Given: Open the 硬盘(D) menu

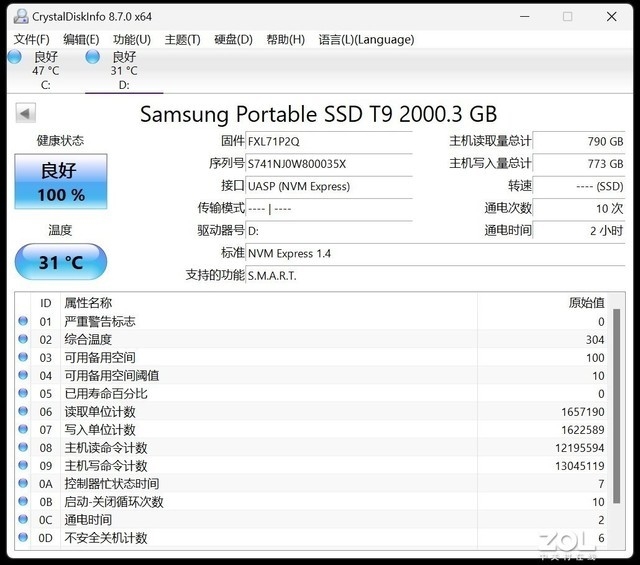Looking at the screenshot, I should point(233,39).
